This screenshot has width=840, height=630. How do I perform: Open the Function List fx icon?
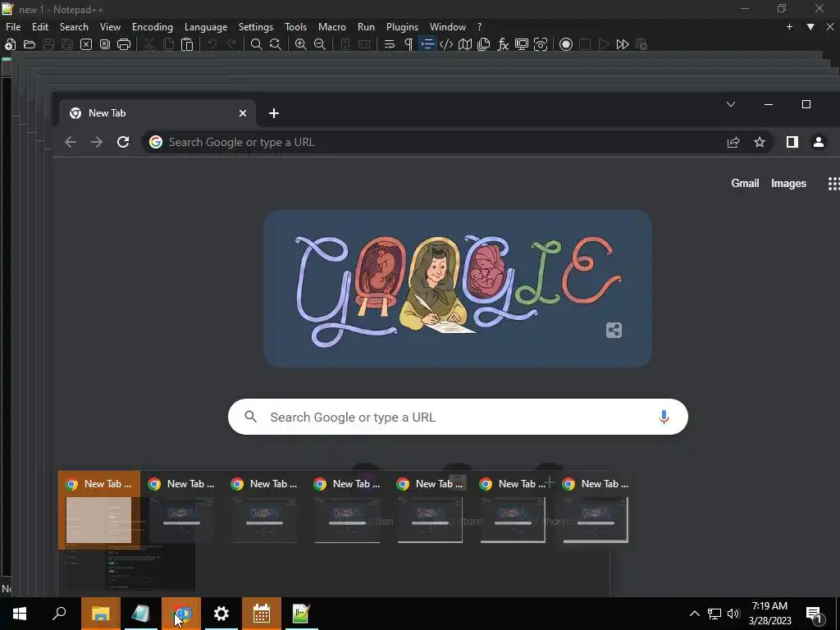(x=503, y=44)
